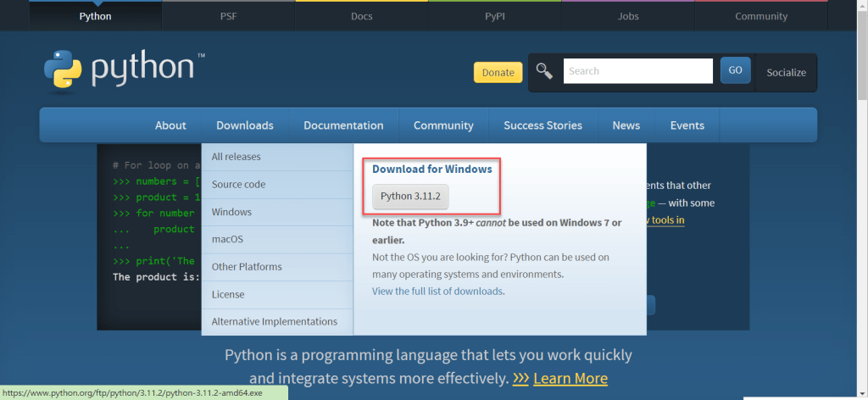
Task: Open the Documentation navigation menu
Action: pyautogui.click(x=343, y=125)
